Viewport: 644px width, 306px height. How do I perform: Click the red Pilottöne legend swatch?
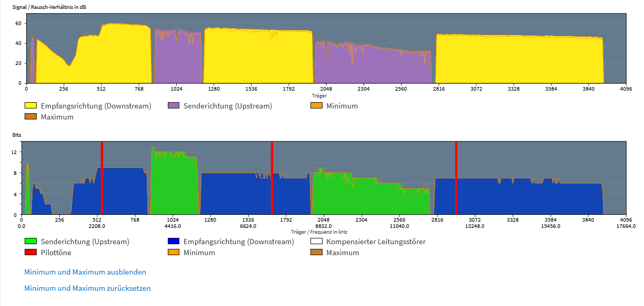31,253
